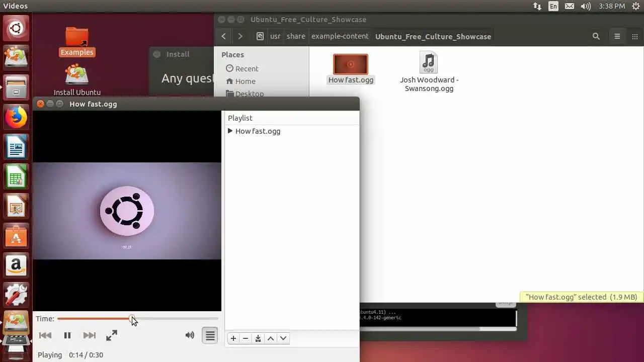Open System Settings from launcher
The width and height of the screenshot is (644, 362).
pyautogui.click(x=16, y=296)
